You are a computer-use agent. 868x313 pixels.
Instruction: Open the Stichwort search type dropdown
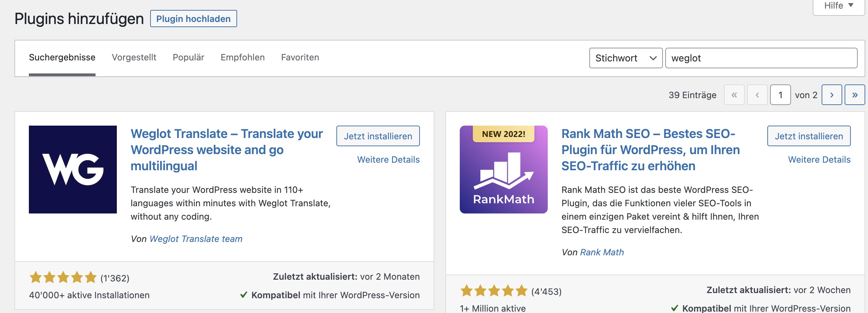(626, 58)
